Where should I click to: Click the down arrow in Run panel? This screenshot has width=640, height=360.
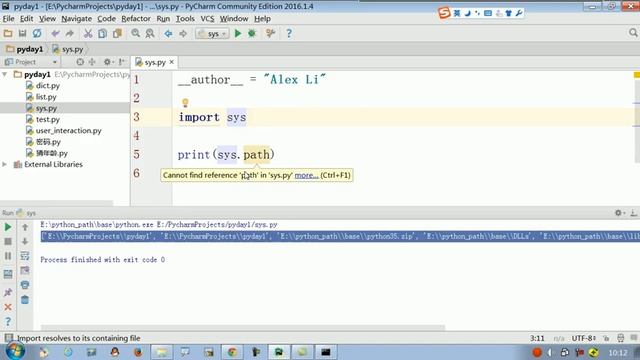coord(25,242)
